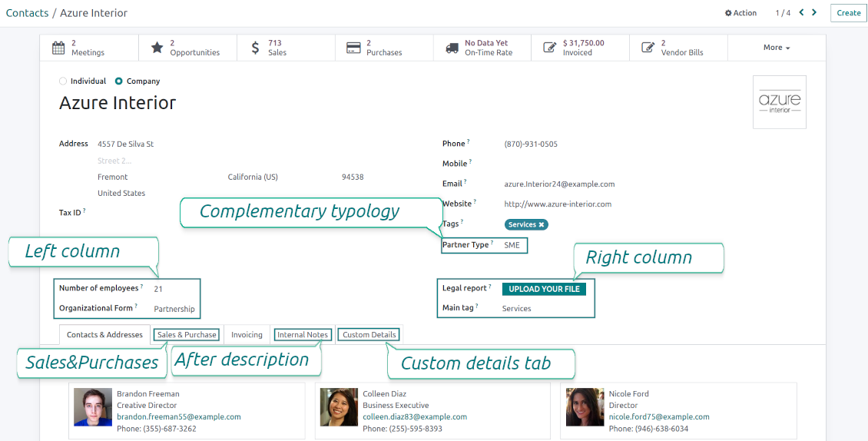Click the phone number (870)-931-0505
The image size is (868, 441).
click(530, 144)
